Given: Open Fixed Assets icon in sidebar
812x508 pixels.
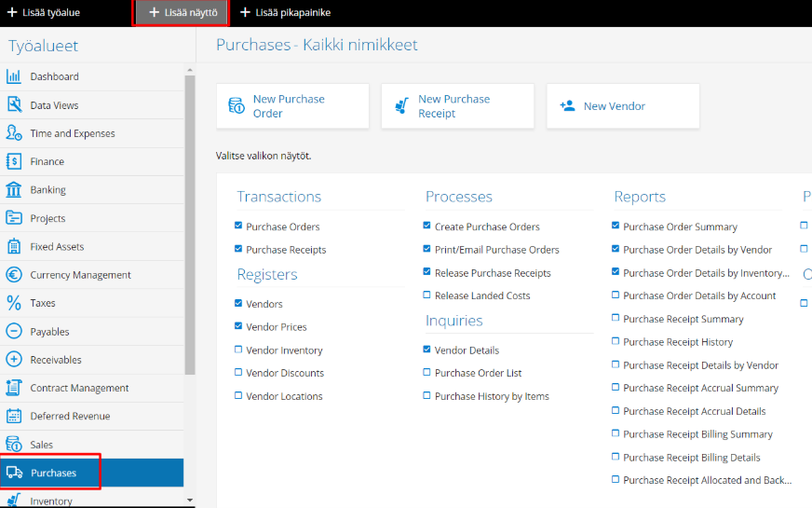Looking at the screenshot, I should point(13,246).
